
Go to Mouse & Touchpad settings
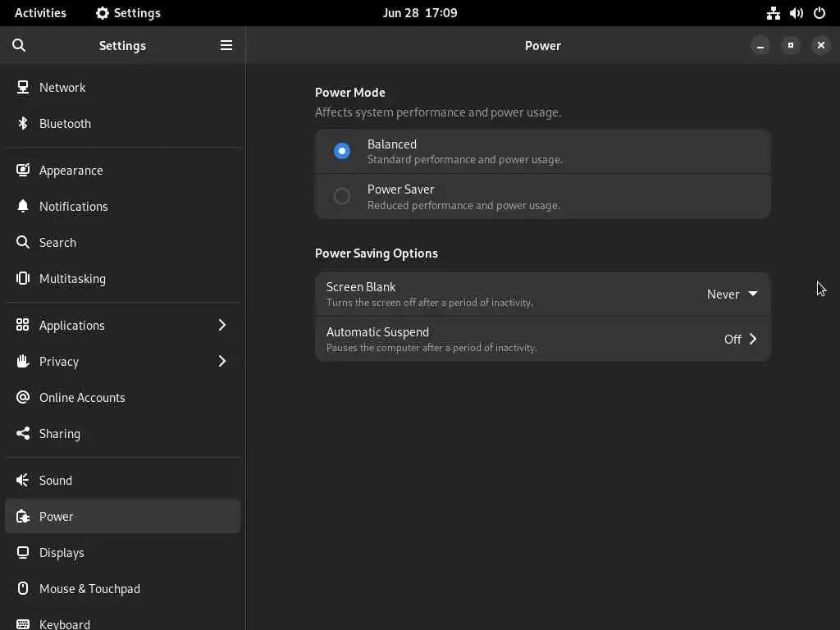pos(89,589)
